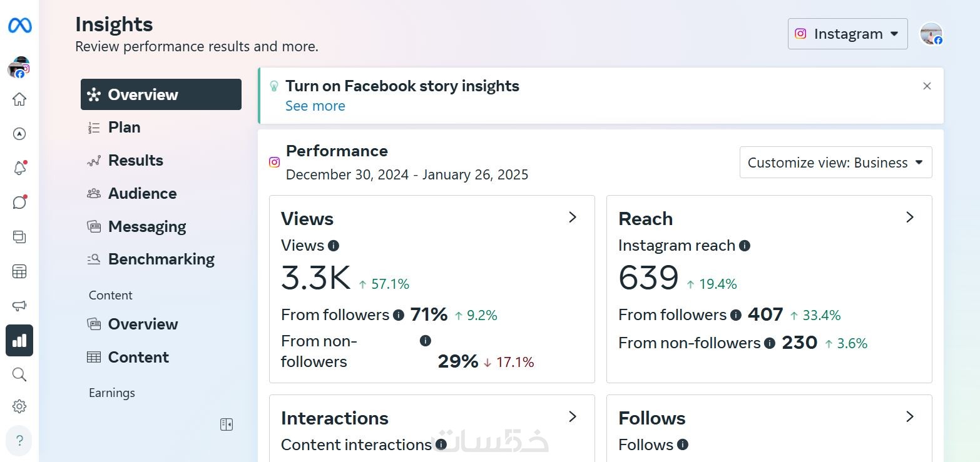Open the Ads megaphone icon
Image resolution: width=980 pixels, height=462 pixels.
[x=19, y=306]
